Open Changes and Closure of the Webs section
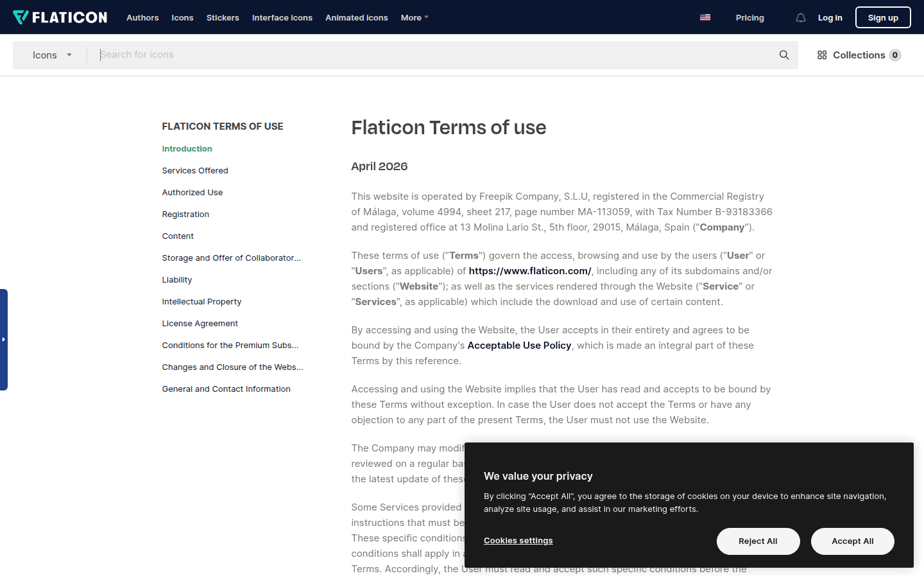 pos(232,367)
